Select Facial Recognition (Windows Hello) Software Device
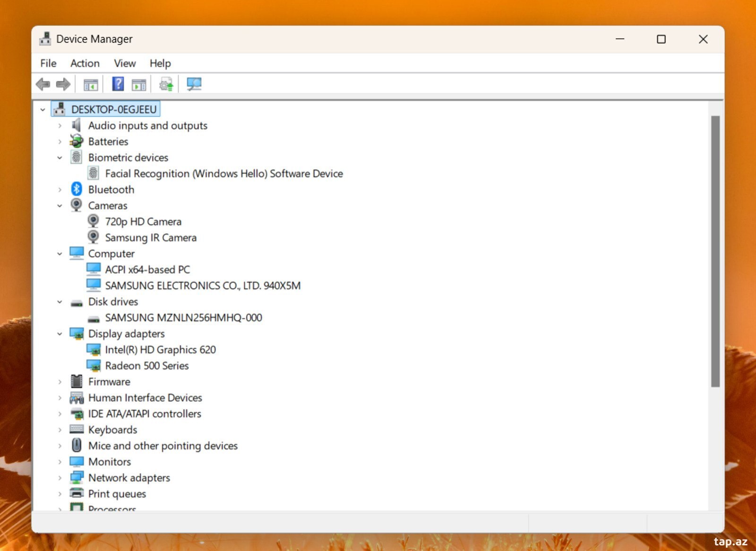This screenshot has width=756, height=551. click(224, 173)
